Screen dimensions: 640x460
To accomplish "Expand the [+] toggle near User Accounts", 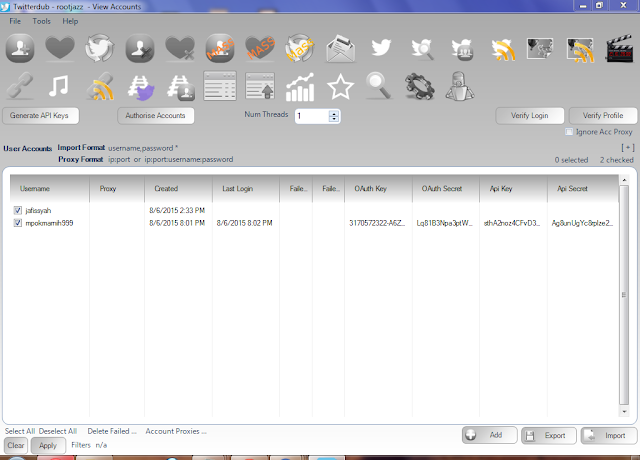I will click(x=628, y=147).
